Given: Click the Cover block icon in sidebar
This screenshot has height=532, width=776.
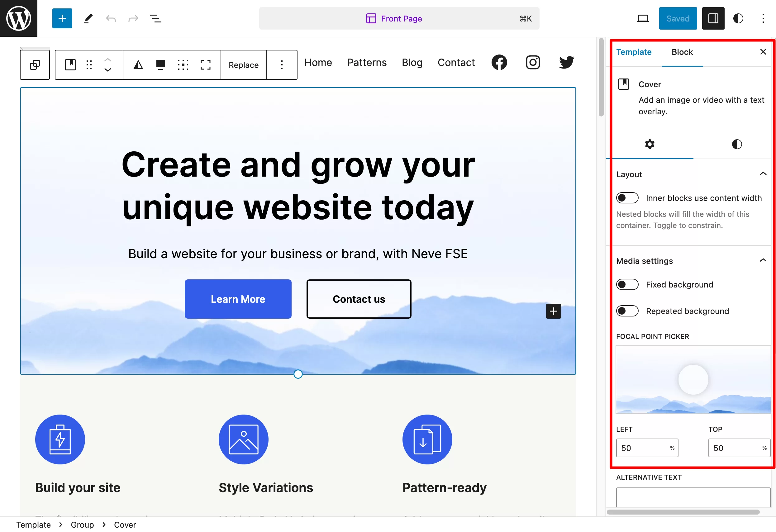Looking at the screenshot, I should [x=623, y=84].
